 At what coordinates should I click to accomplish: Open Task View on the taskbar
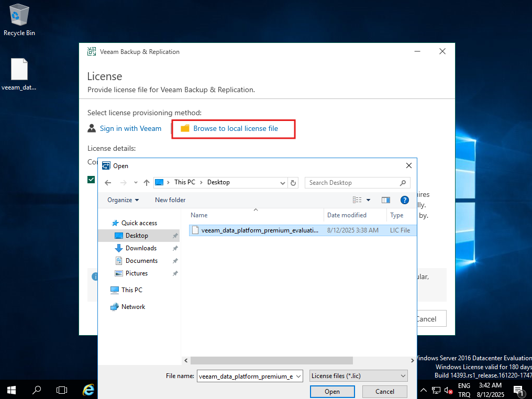62,390
